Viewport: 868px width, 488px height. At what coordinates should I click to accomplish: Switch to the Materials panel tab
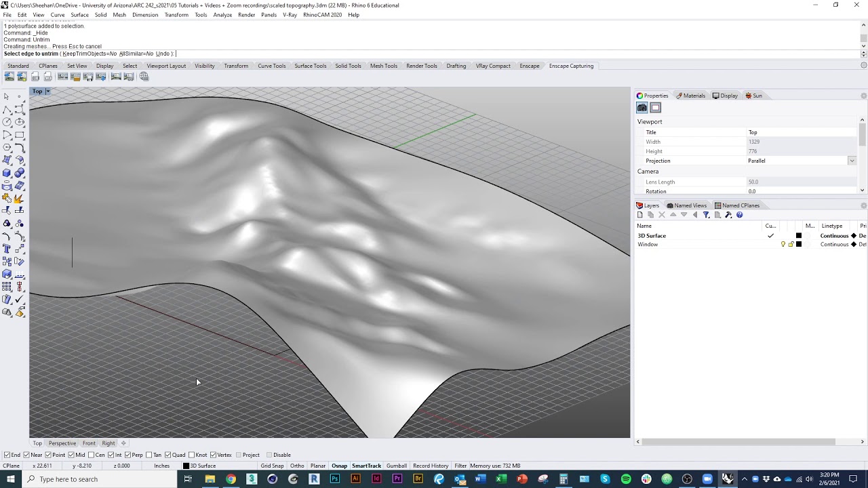coord(690,96)
